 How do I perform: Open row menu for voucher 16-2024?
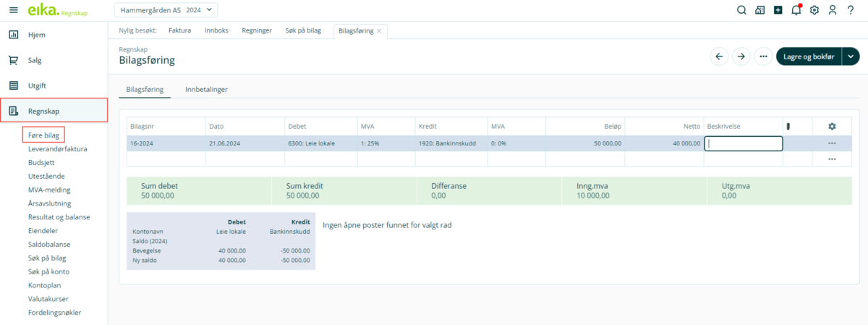tap(832, 143)
